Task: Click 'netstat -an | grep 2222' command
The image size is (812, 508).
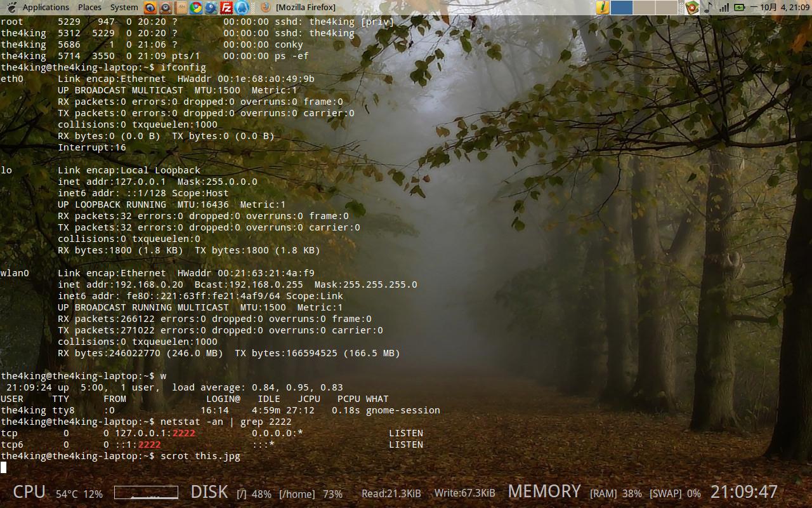Action: point(226,422)
